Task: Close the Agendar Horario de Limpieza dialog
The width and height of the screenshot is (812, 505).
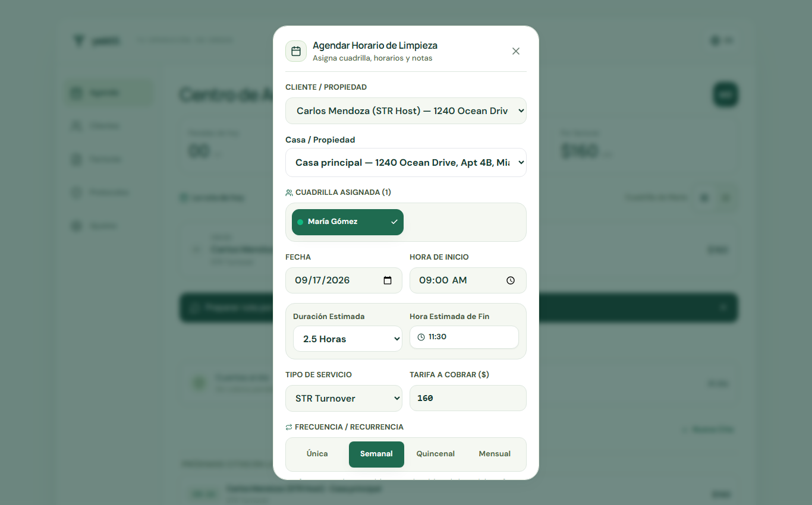Action: pos(516,51)
